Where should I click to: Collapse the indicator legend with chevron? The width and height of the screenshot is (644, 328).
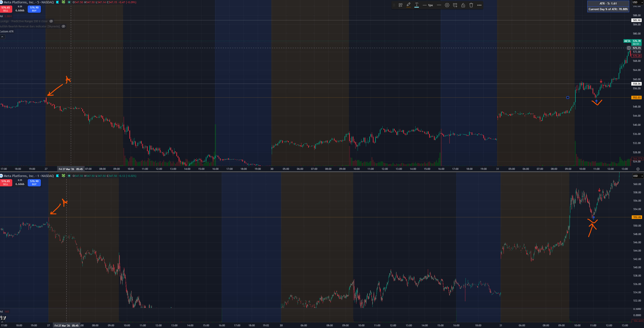tap(2, 37)
